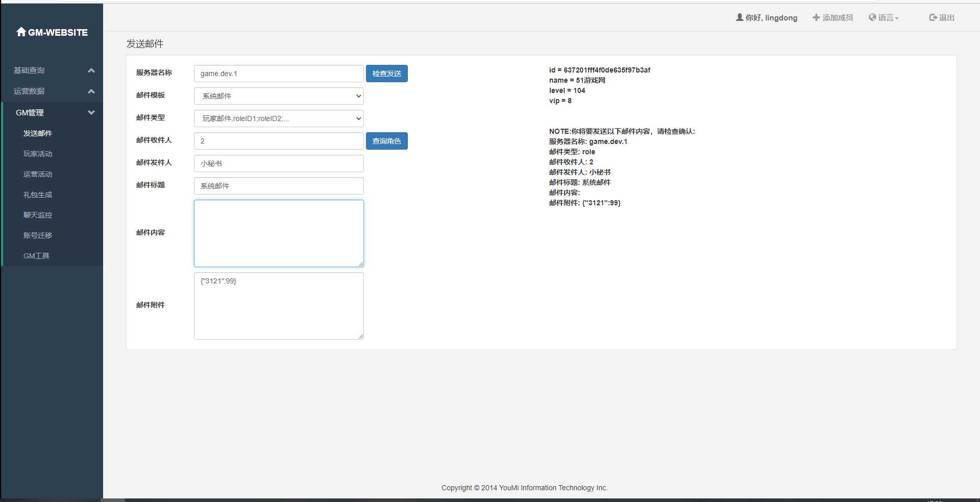This screenshot has width=980, height=502.
Task: Click the 邮件标题 input field
Action: point(279,186)
